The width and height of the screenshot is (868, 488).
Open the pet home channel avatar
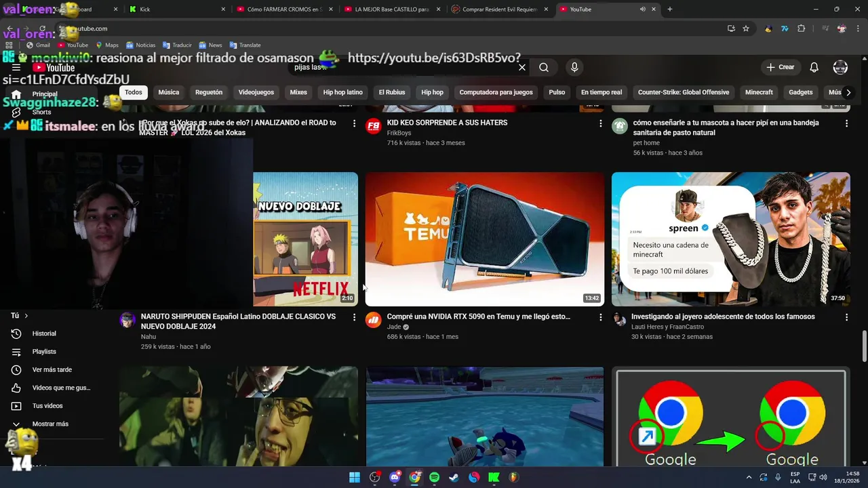point(620,126)
